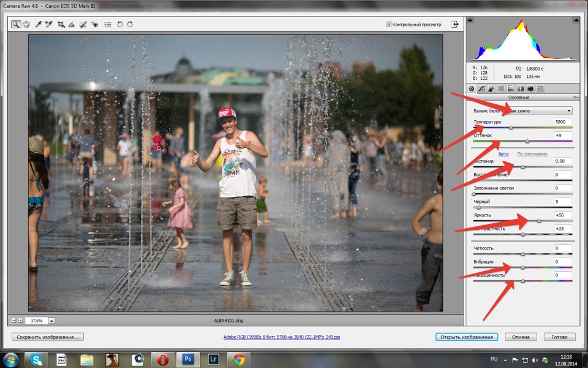Image resolution: width=588 pixels, height=368 pixels.
Task: Open the Detail panel tab
Action: (491, 88)
